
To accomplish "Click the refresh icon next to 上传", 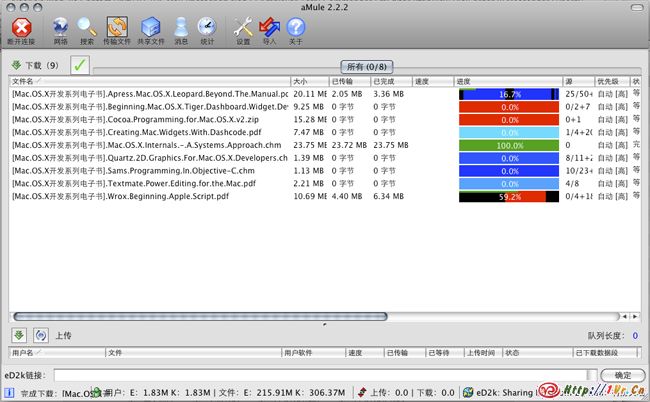I will click(41, 335).
